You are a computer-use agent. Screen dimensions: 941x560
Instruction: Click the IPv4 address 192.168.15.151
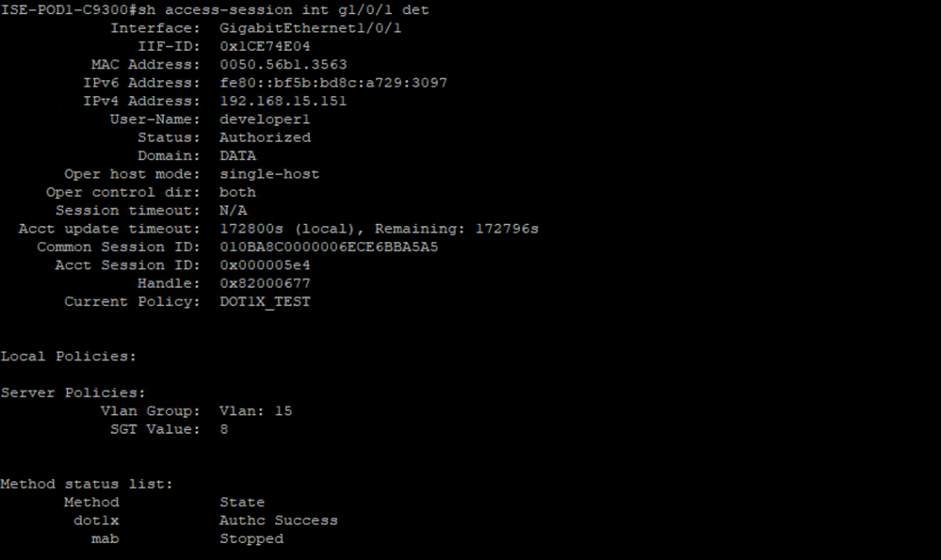284,102
